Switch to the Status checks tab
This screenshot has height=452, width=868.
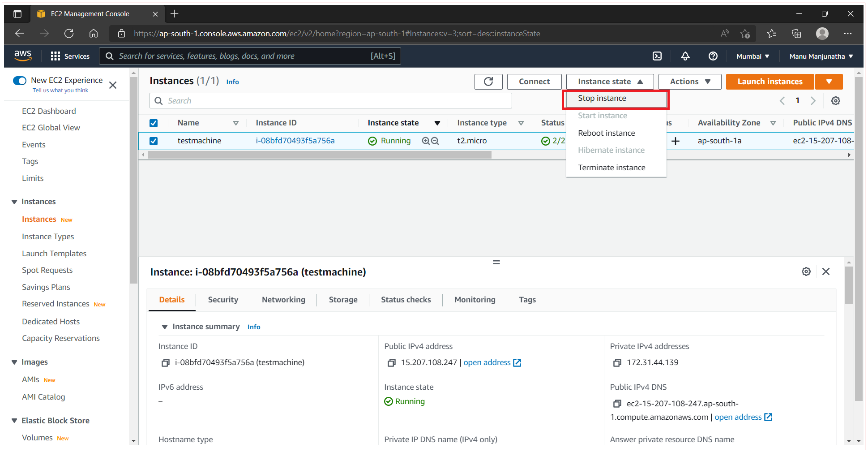pyautogui.click(x=406, y=300)
